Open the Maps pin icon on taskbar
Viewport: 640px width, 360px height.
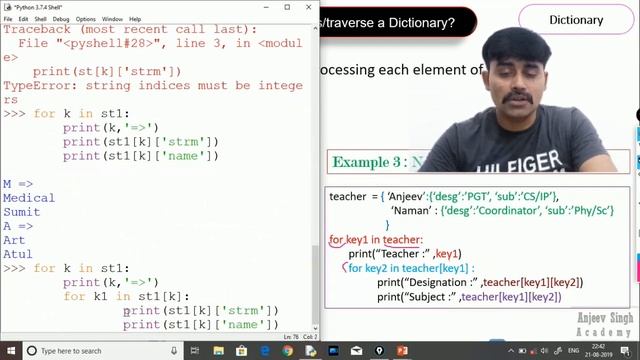pos(379,351)
